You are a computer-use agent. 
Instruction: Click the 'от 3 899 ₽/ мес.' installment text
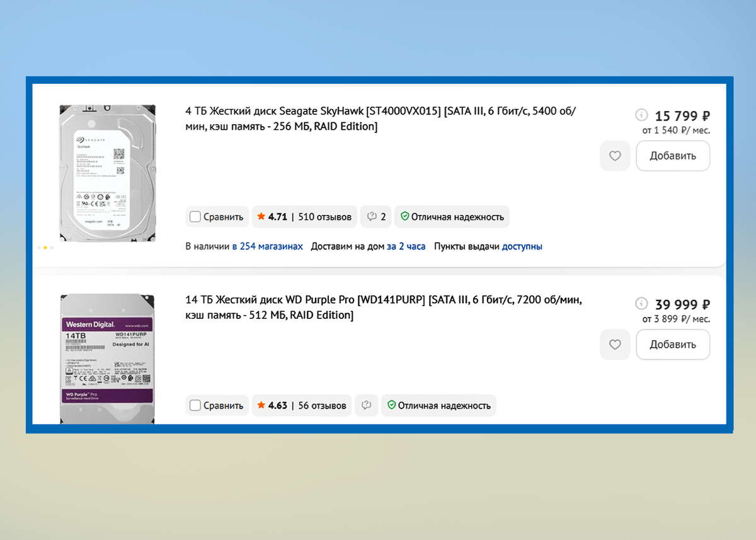tap(676, 319)
